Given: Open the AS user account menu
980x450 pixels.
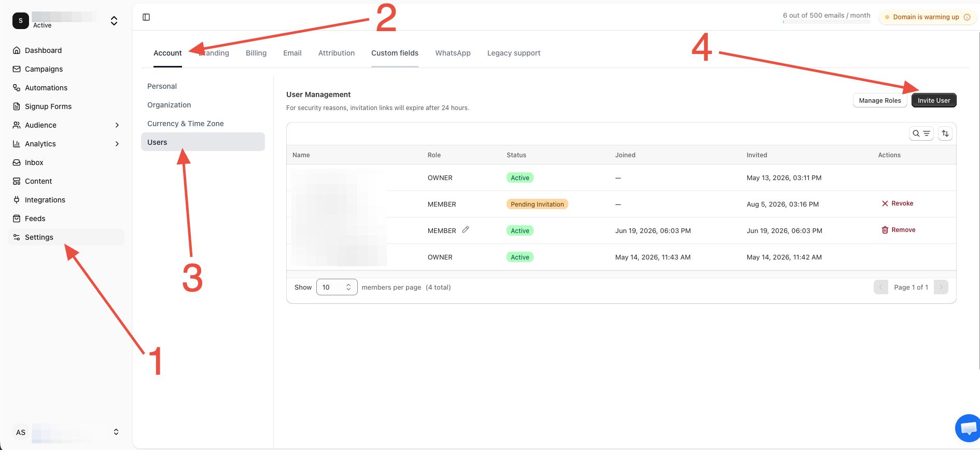Looking at the screenshot, I should coord(66,432).
